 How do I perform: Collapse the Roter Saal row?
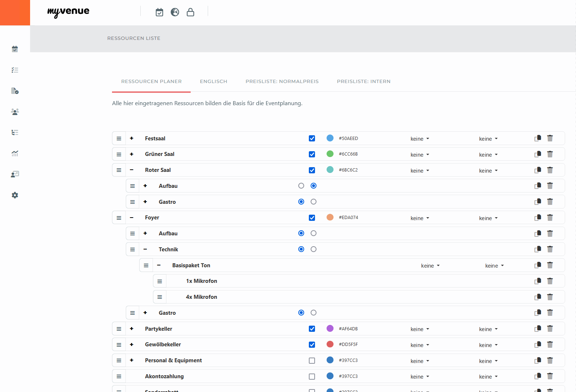click(x=132, y=170)
